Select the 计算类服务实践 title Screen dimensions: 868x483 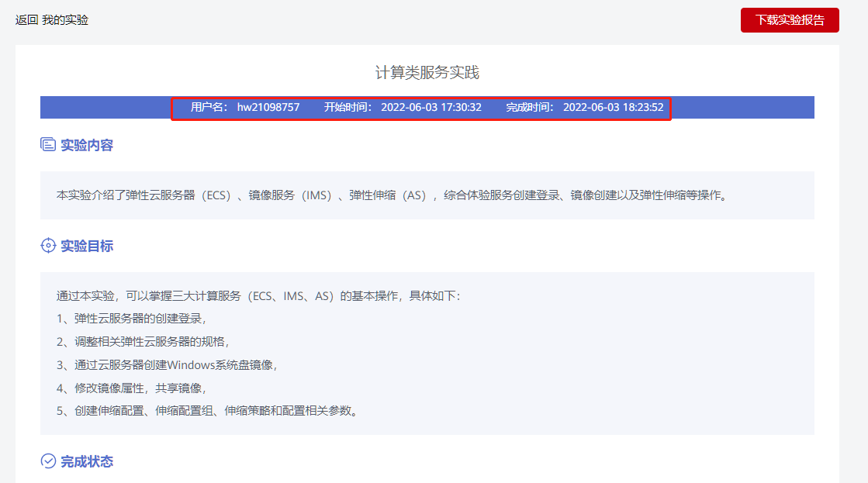(427, 72)
